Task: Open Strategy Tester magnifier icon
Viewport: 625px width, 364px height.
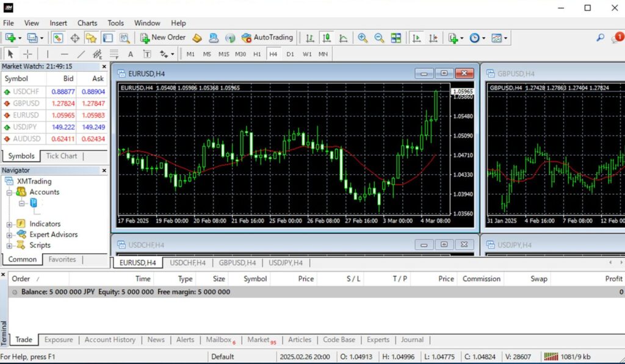Action: [x=125, y=38]
